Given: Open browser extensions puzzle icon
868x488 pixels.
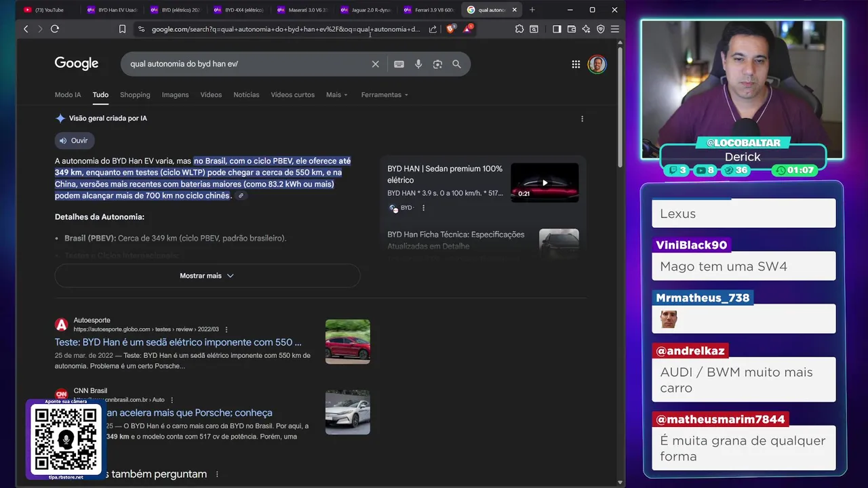Looking at the screenshot, I should [x=519, y=29].
